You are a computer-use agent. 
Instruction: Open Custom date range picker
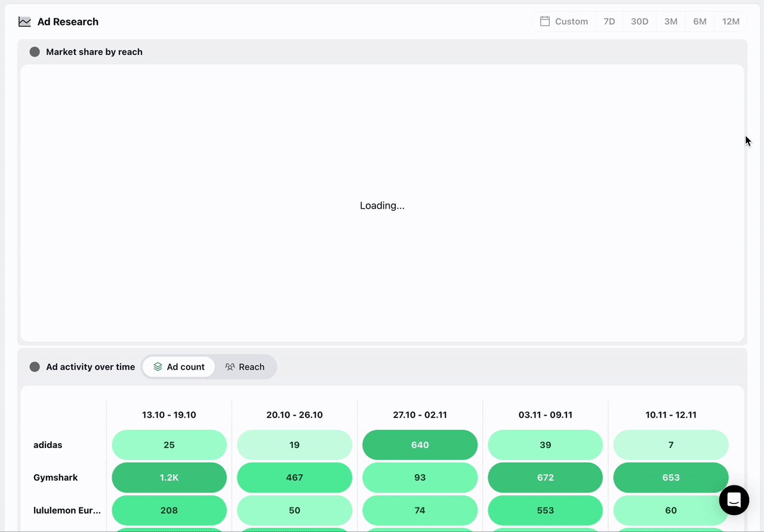click(564, 21)
